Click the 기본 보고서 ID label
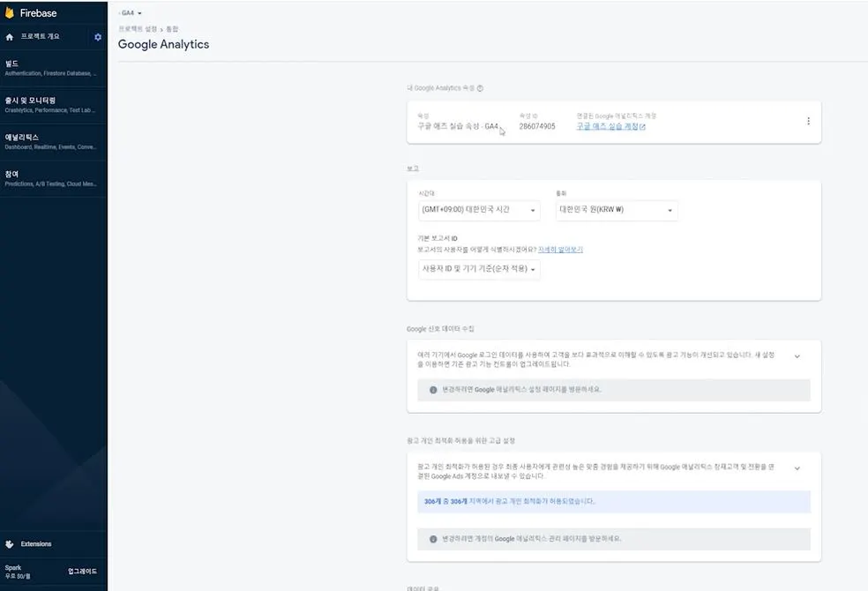The image size is (868, 591). pyautogui.click(x=438, y=238)
